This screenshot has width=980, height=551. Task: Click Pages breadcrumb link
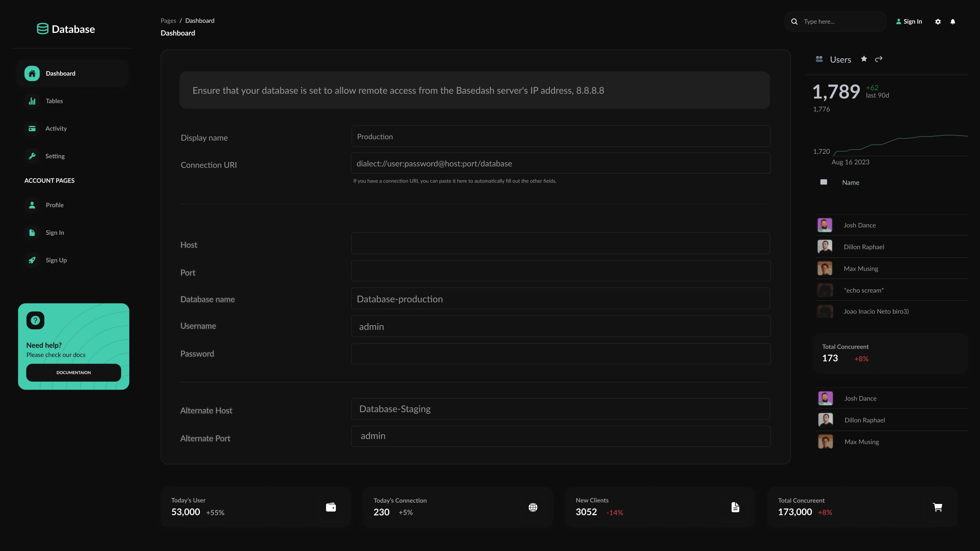pyautogui.click(x=168, y=21)
